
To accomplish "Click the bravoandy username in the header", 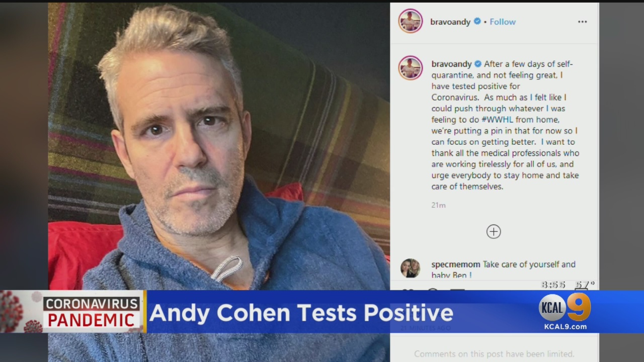I will [x=450, y=22].
